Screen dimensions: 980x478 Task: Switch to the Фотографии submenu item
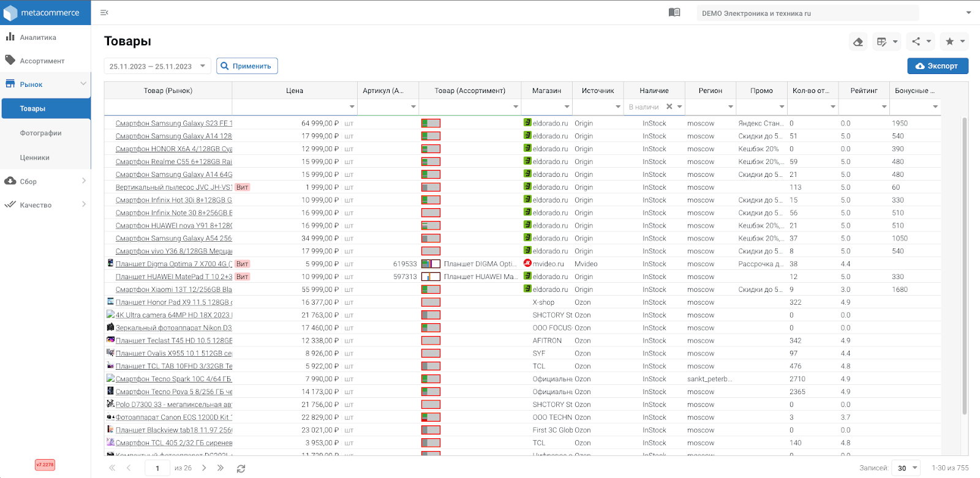click(41, 133)
